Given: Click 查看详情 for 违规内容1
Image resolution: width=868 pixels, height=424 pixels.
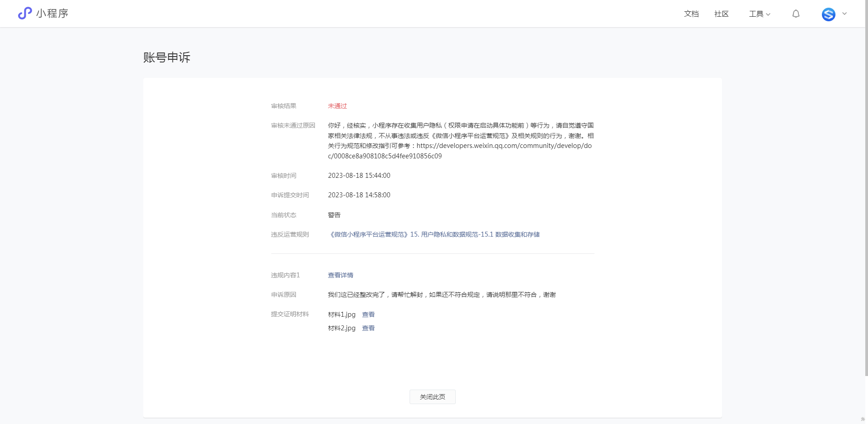Looking at the screenshot, I should [x=340, y=275].
